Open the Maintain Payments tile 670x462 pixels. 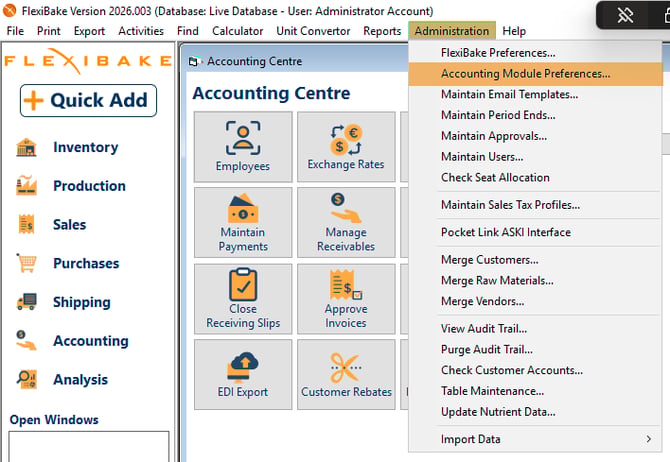coord(243,222)
